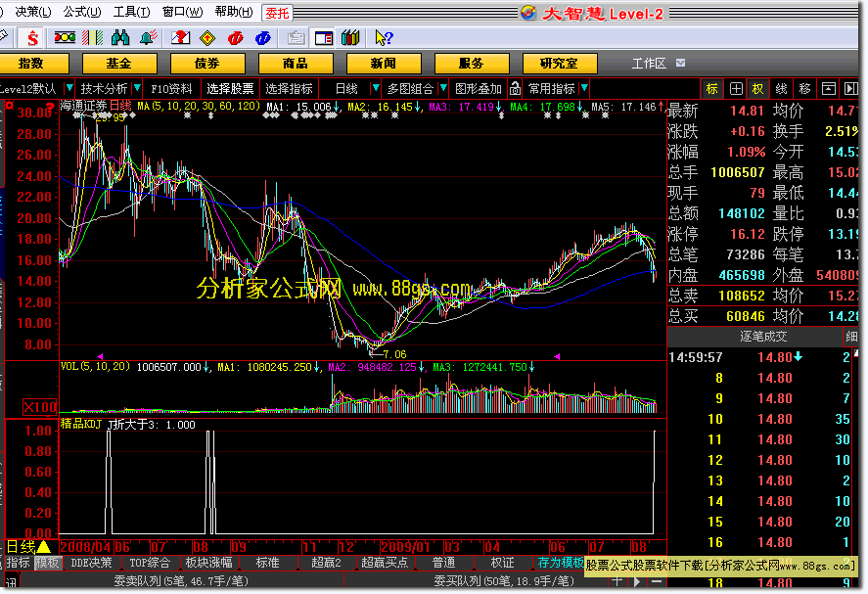868x594 pixels.
Task: Click the 存为模板 link
Action: click(560, 563)
